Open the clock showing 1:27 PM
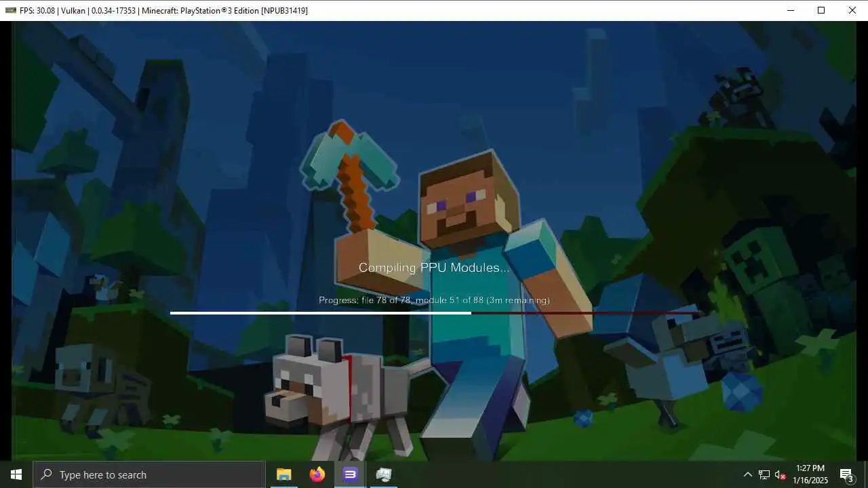 coord(810,474)
